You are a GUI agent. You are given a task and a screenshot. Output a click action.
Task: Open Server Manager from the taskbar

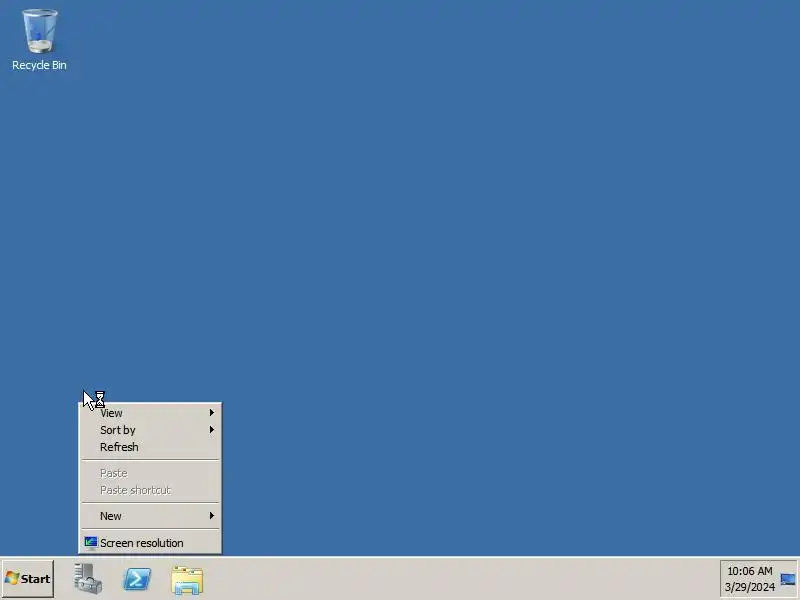(88, 579)
